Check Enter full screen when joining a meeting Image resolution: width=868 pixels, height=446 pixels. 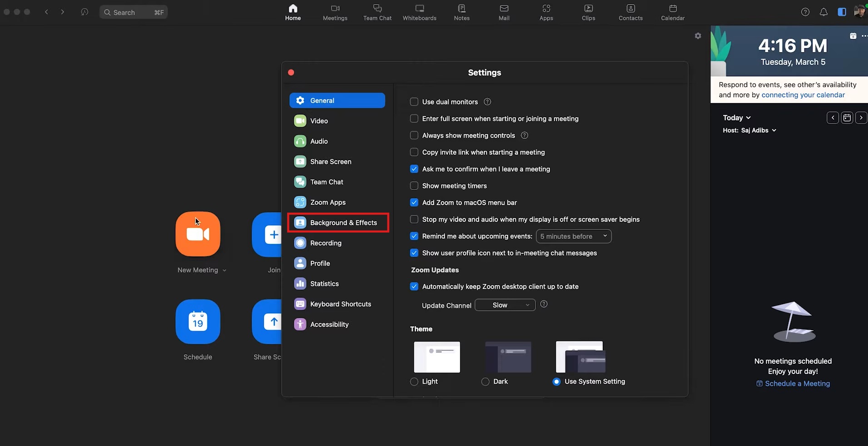tap(414, 119)
